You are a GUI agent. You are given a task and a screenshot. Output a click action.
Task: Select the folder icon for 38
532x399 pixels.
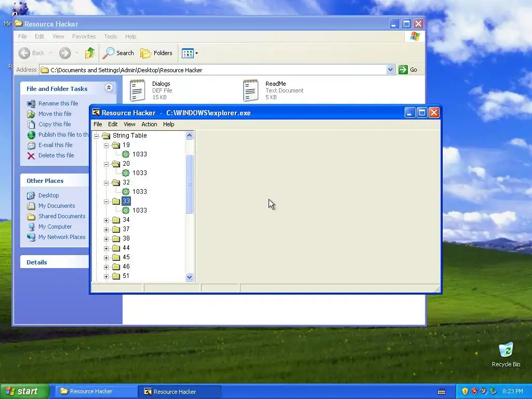point(116,238)
